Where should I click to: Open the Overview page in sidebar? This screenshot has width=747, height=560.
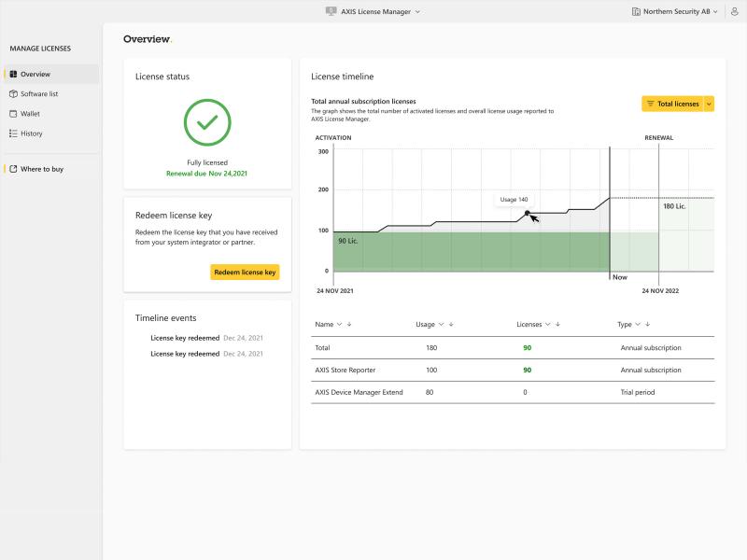click(51, 75)
